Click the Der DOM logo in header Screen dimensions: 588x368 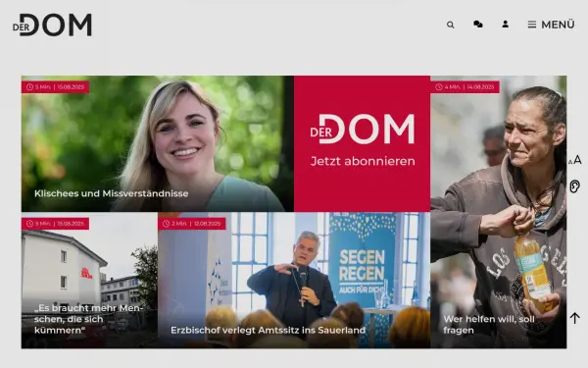pyautogui.click(x=52, y=25)
